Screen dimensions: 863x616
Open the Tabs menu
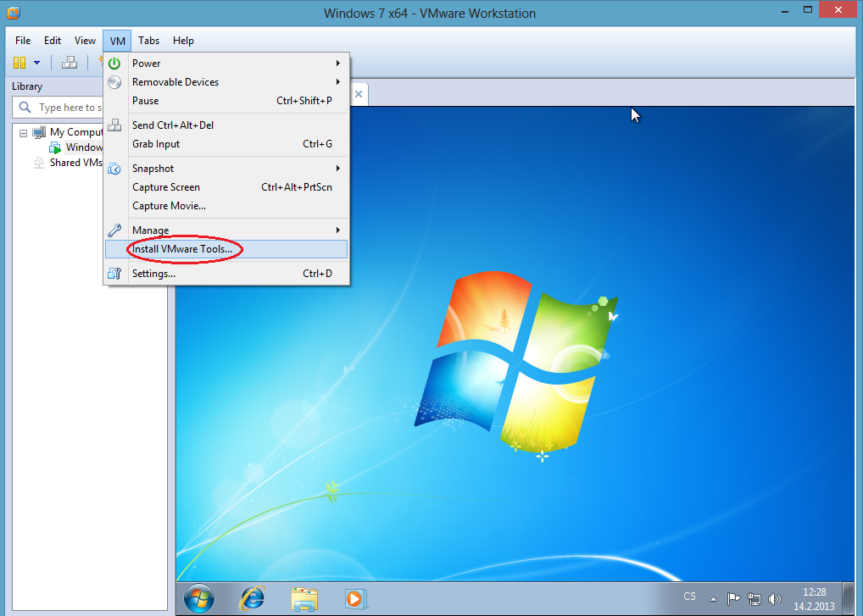pyautogui.click(x=148, y=40)
